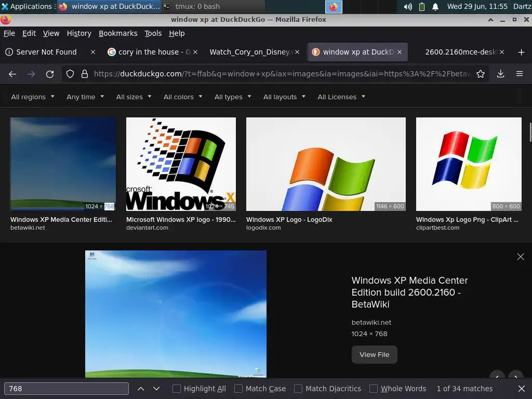532x399 pixels.
Task: Open the volume control in system tray
Action: click(408, 7)
